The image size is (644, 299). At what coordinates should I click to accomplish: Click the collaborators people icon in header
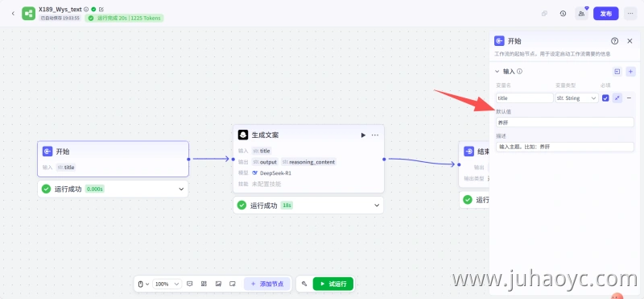coord(581,14)
